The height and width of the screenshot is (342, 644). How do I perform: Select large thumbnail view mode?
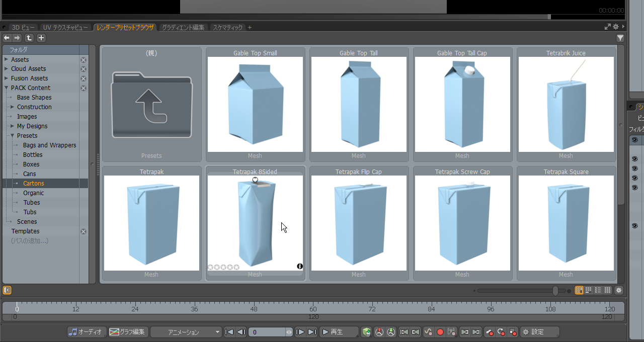coord(579,290)
